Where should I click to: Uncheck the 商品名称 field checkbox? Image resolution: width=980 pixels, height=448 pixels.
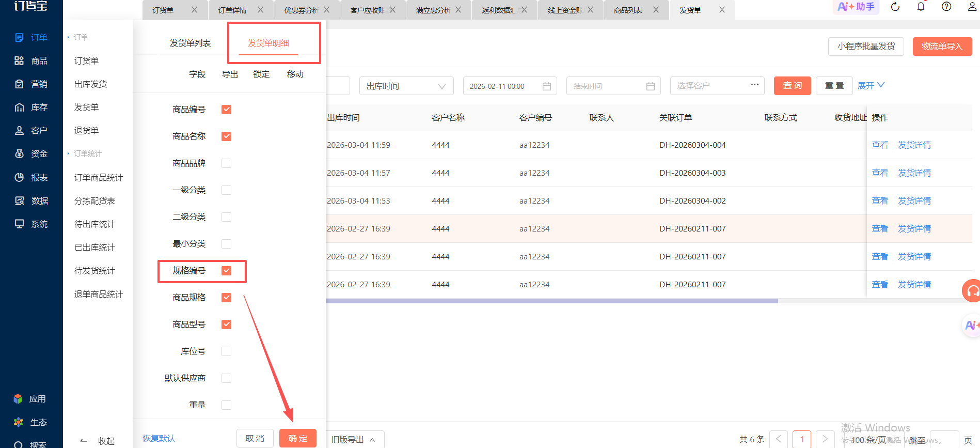click(226, 136)
